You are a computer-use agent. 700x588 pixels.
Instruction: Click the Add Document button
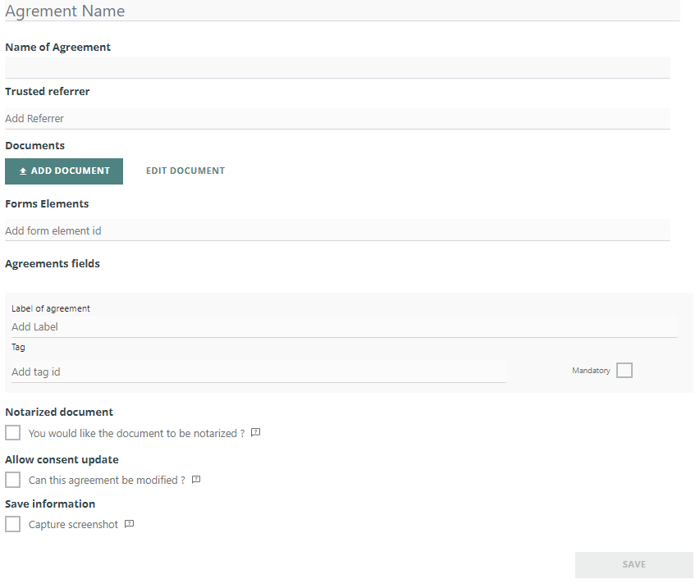(x=64, y=171)
